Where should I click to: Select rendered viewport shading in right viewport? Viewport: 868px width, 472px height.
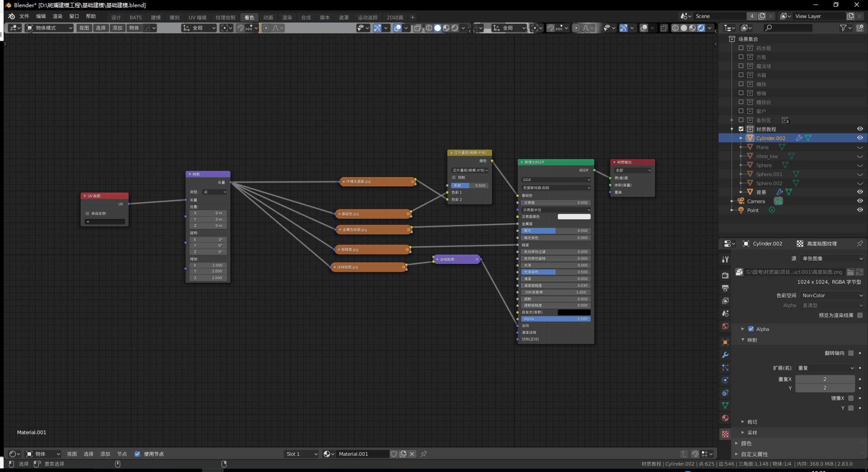[x=701, y=28]
